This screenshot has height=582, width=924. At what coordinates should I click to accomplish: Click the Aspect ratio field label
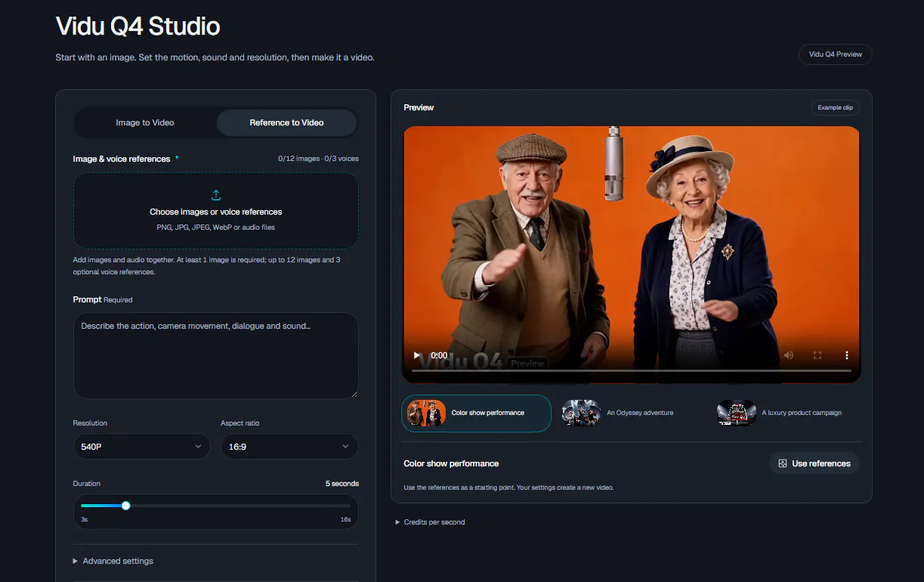click(239, 423)
